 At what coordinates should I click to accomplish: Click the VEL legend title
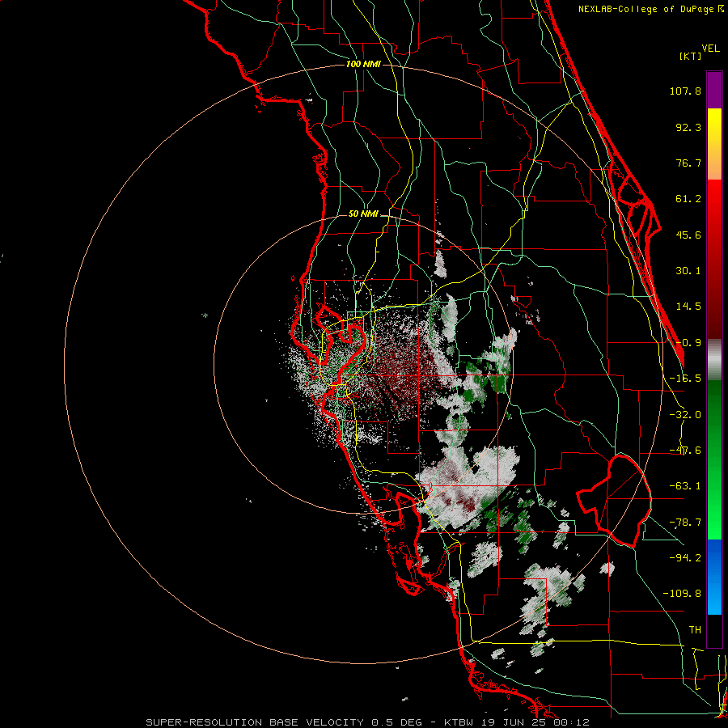pyautogui.click(x=710, y=49)
